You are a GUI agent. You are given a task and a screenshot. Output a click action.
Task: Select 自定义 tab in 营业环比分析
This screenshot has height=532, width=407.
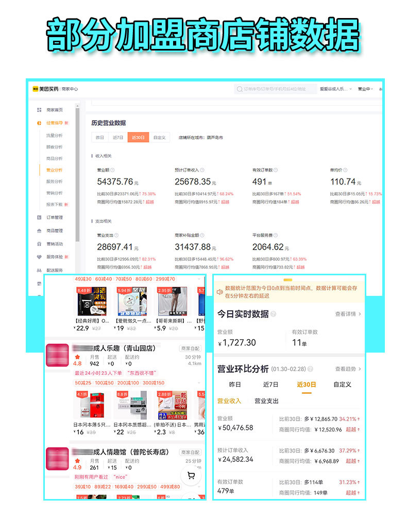pos(342,385)
